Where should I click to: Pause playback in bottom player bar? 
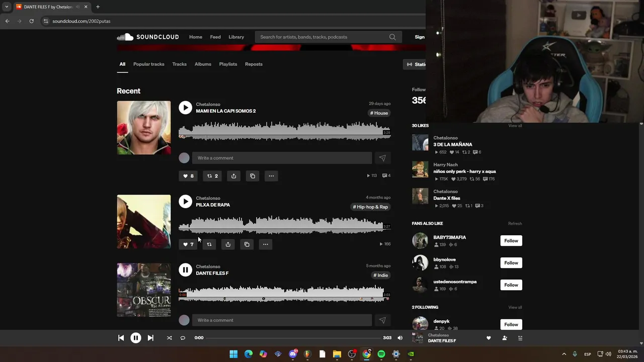pos(136,338)
